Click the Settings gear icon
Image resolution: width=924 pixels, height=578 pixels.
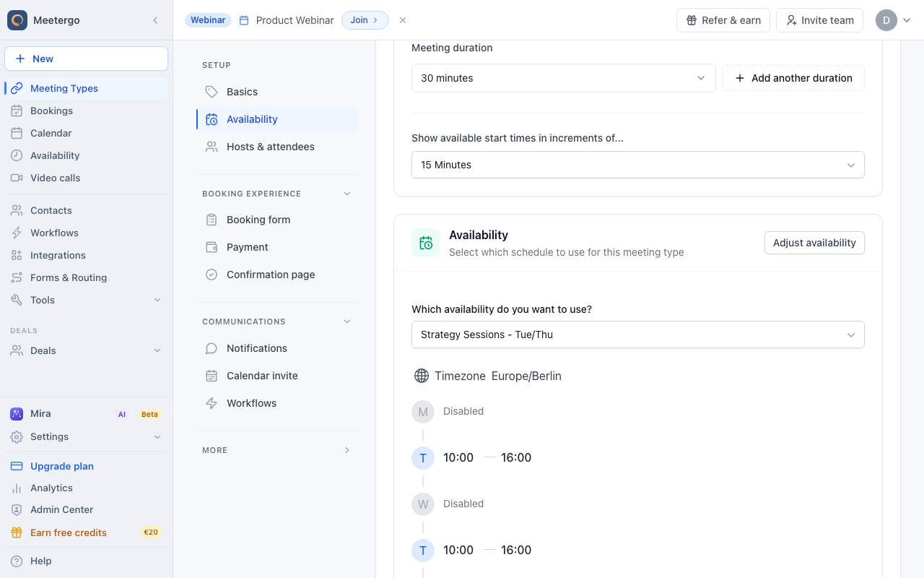[17, 436]
